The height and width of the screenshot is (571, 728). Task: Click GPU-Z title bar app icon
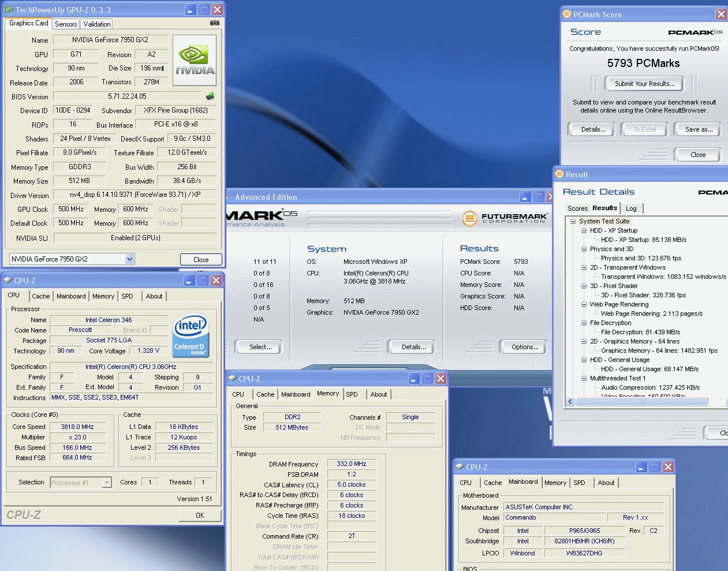coord(9,10)
